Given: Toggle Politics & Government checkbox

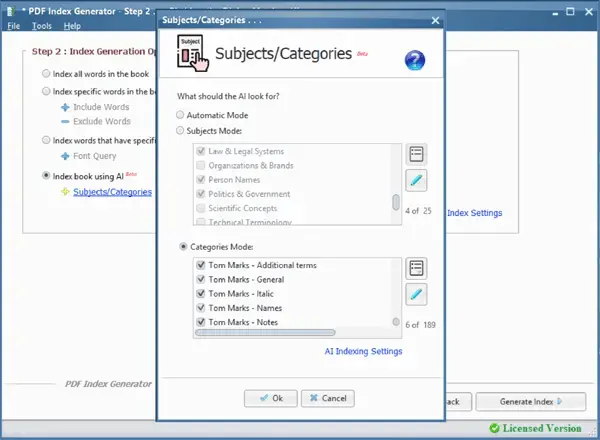Looking at the screenshot, I should click(x=201, y=194).
